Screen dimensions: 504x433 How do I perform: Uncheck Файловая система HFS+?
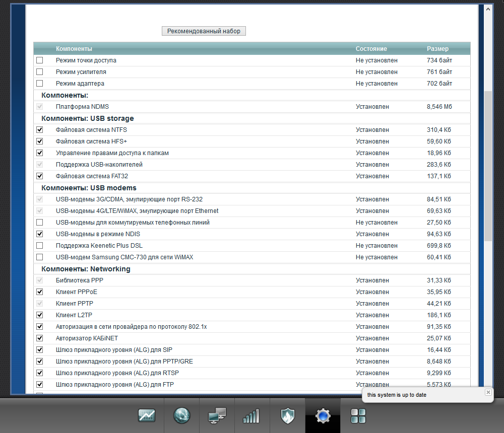(39, 141)
